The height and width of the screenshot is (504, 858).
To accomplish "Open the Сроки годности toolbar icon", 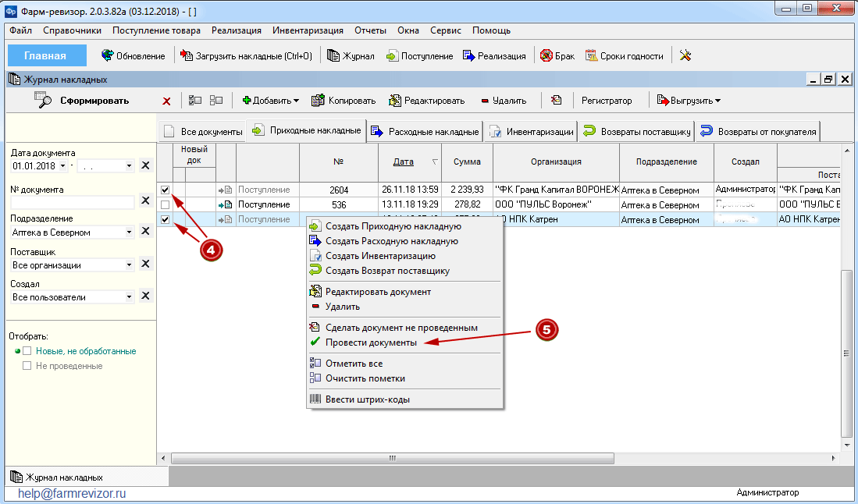I will (x=591, y=55).
